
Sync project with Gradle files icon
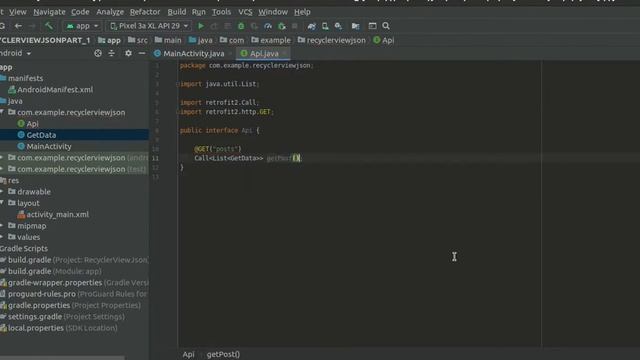click(311, 26)
